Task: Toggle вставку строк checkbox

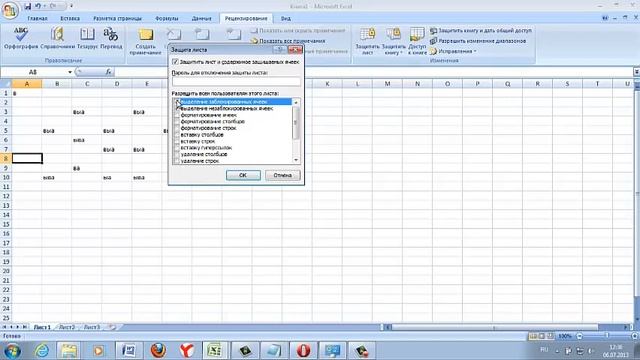Action: tap(176, 141)
